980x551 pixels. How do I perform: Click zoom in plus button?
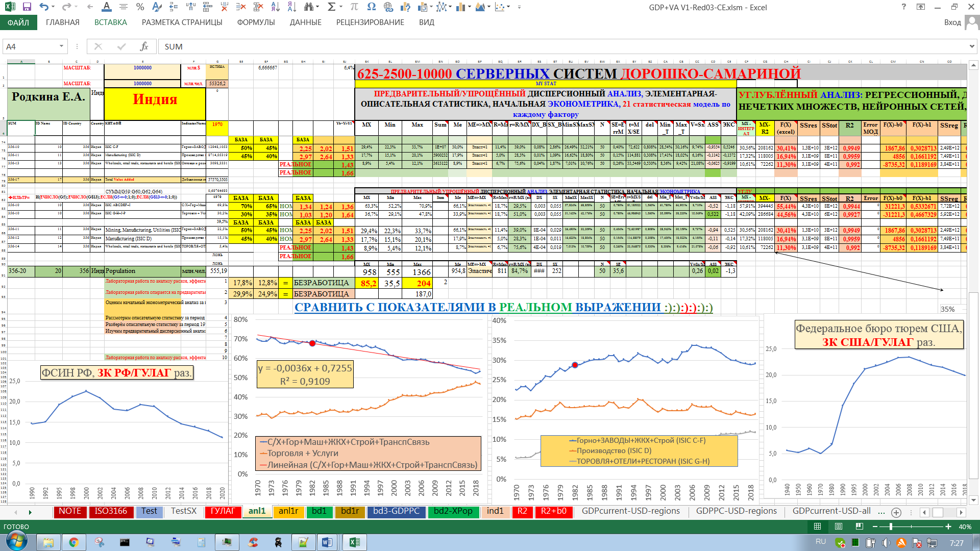pyautogui.click(x=948, y=527)
